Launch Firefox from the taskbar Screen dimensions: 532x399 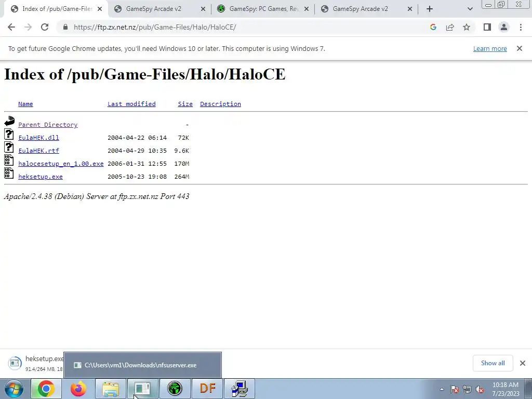[78, 389]
